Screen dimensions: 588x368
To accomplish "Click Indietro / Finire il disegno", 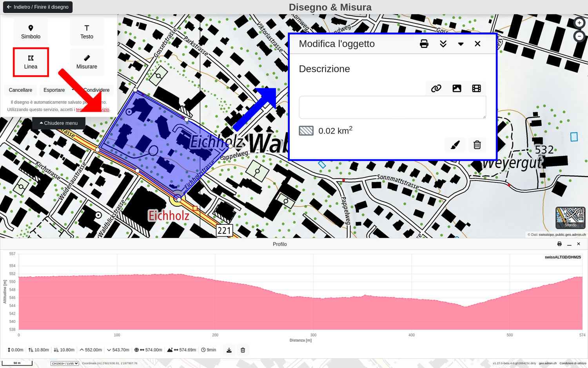I will [38, 7].
